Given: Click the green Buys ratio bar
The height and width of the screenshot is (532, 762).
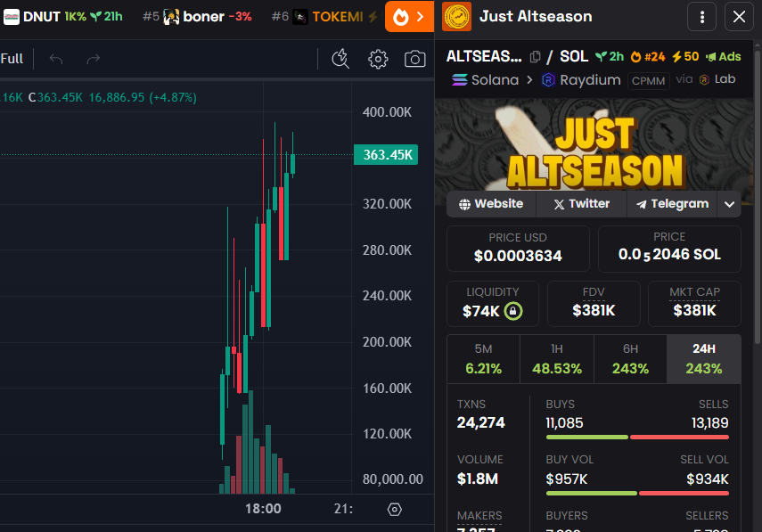Looking at the screenshot, I should point(586,437).
